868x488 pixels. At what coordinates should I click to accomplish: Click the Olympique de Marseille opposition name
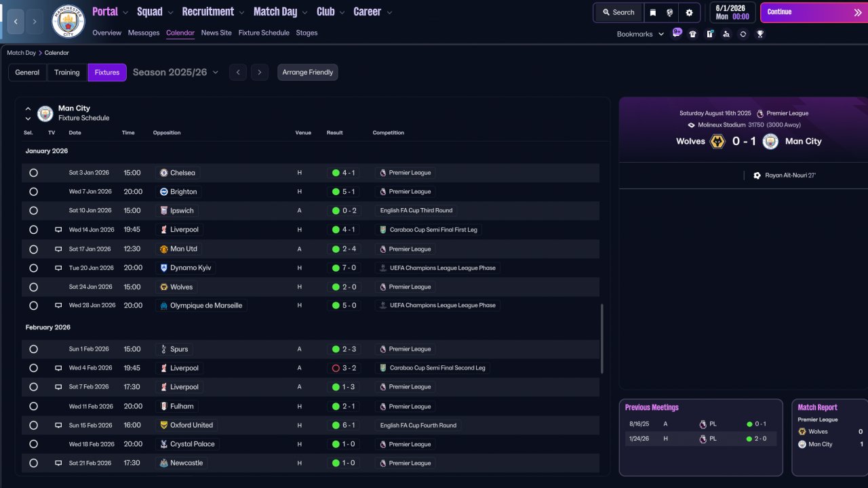(x=206, y=306)
